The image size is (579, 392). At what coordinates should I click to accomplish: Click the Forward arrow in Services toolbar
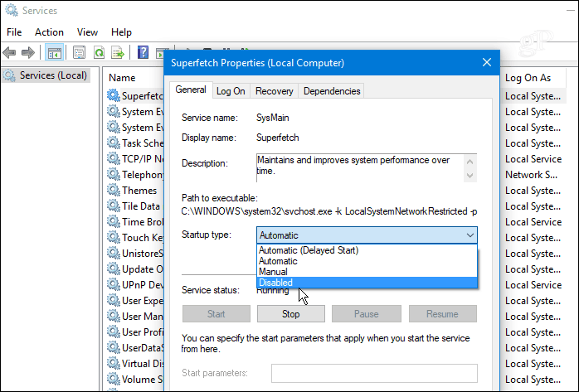(28, 53)
